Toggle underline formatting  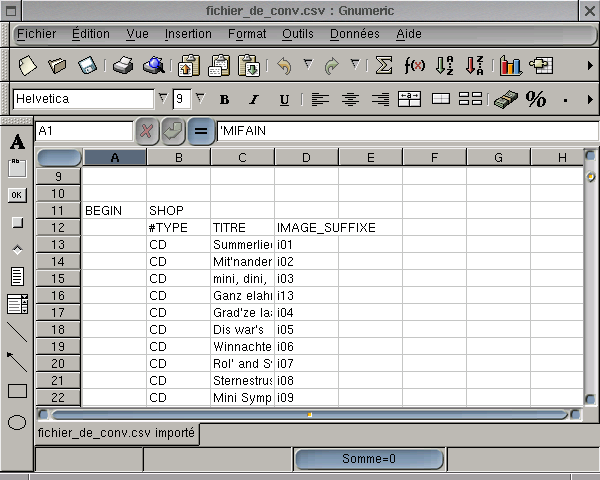[284, 99]
